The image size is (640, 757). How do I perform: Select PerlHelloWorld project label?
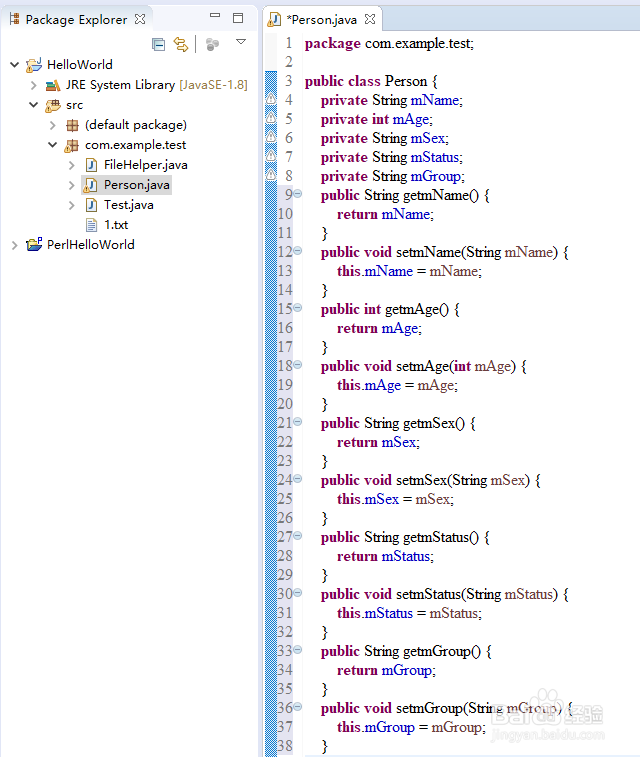91,245
